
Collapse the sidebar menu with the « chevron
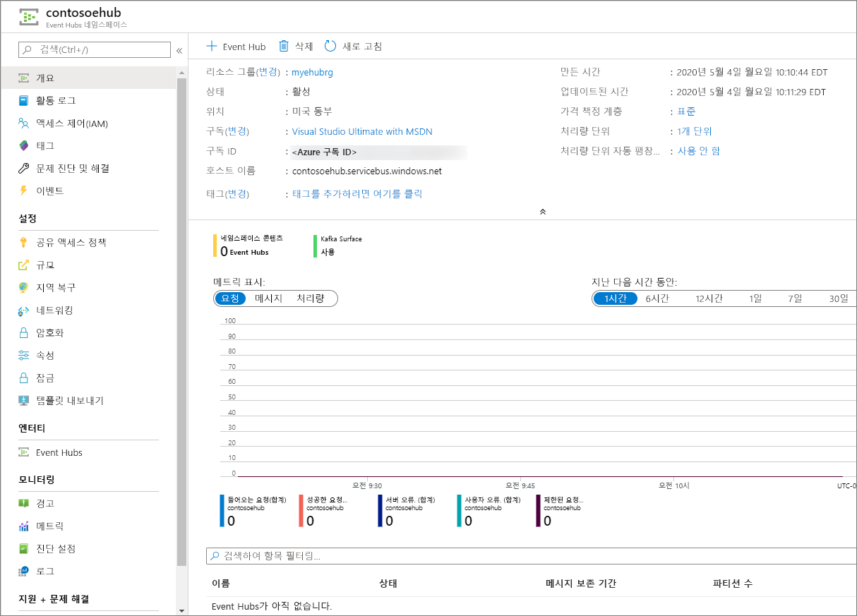click(179, 50)
